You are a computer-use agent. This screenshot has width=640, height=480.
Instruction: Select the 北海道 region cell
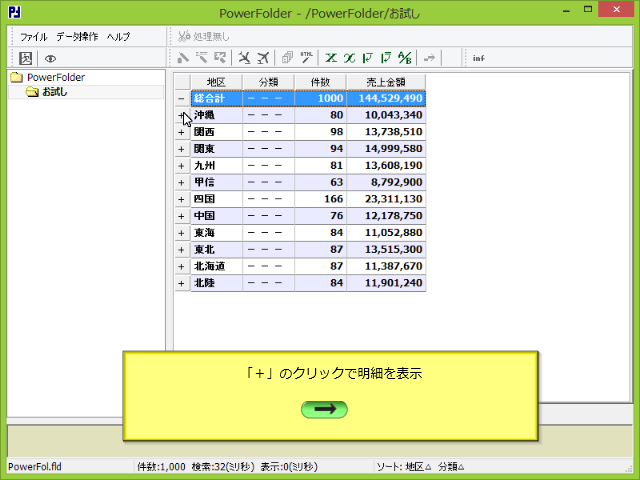pyautogui.click(x=217, y=267)
